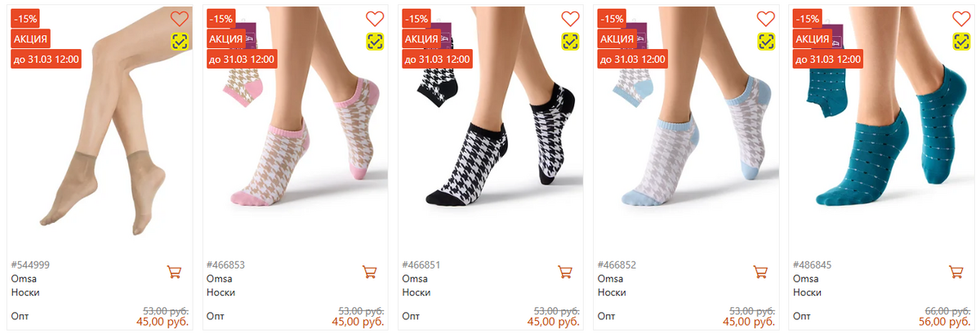
Task: Click -15% discount badge on teal socks
Action: 808,18
